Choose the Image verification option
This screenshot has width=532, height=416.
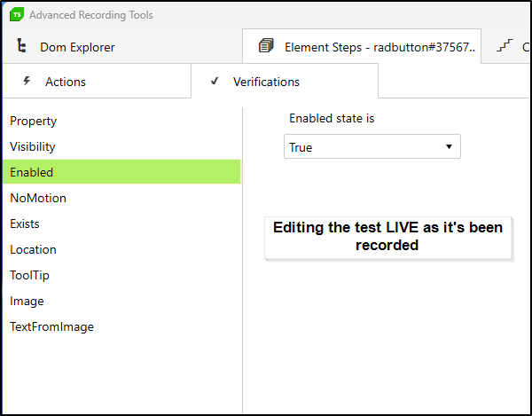click(x=27, y=301)
